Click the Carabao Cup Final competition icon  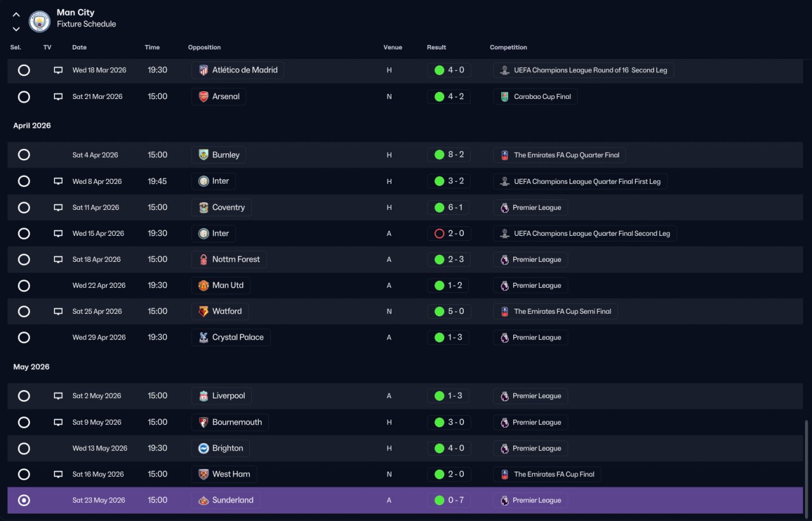coord(504,97)
